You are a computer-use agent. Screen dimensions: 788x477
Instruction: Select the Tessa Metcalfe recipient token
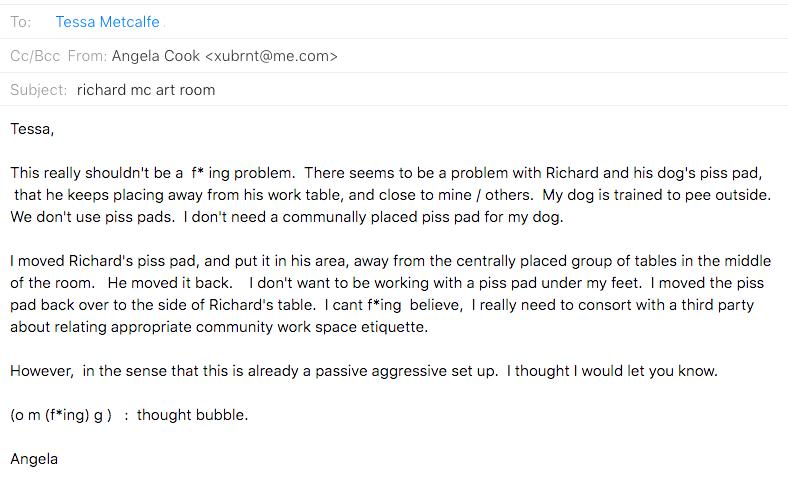108,22
